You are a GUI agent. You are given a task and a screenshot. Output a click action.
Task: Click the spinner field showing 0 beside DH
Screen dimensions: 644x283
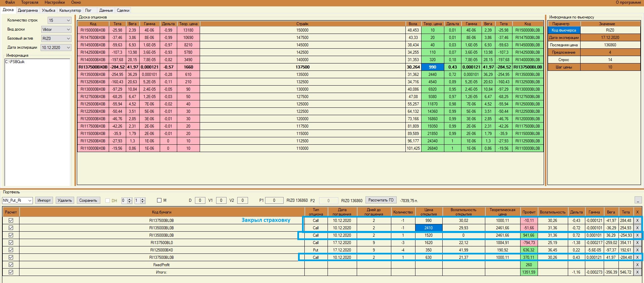click(x=124, y=200)
